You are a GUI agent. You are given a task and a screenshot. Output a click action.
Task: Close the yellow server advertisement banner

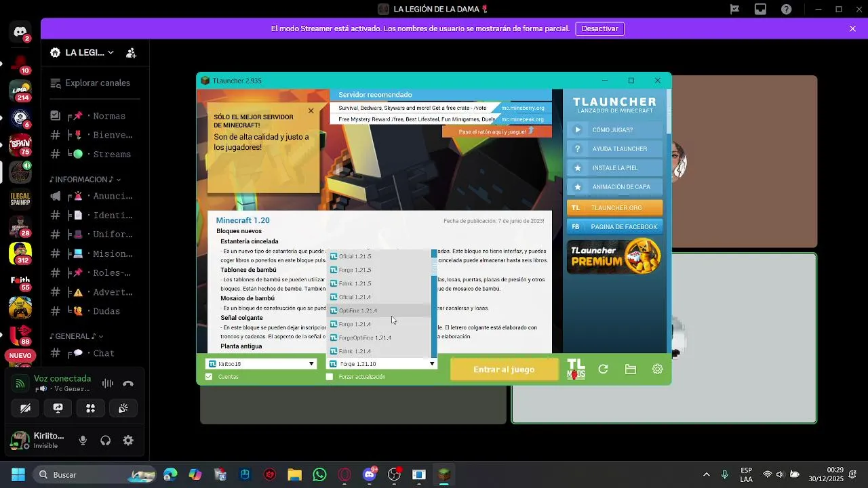[311, 110]
